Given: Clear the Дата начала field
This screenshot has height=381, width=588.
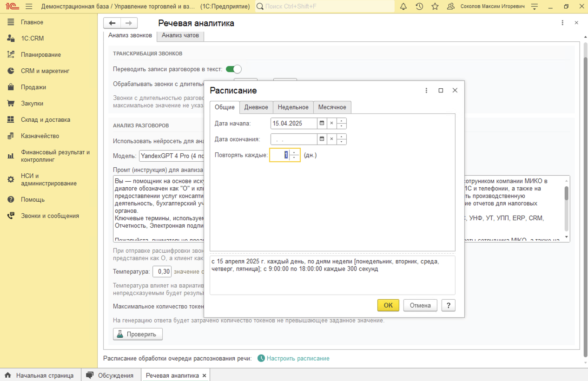Looking at the screenshot, I should click(331, 123).
